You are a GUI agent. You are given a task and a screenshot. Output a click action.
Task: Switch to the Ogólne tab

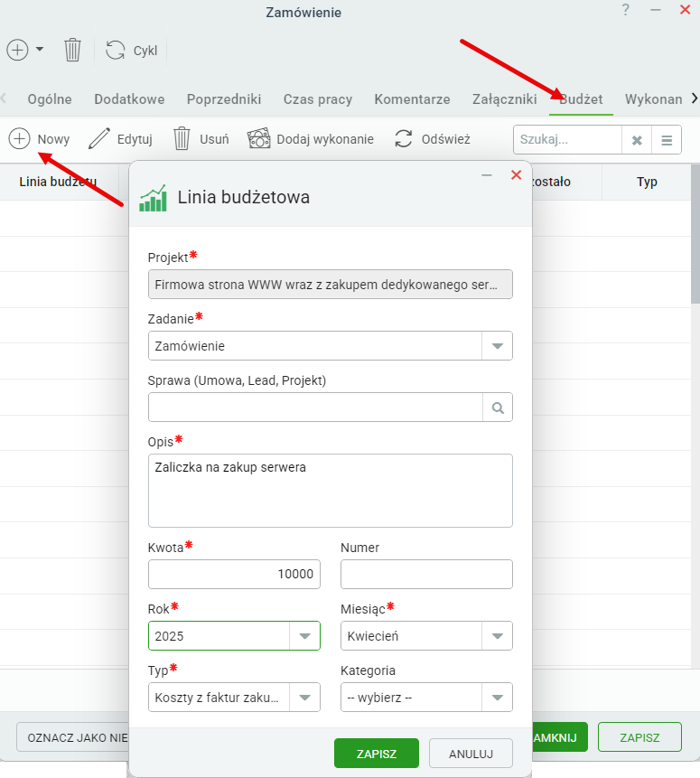point(50,99)
